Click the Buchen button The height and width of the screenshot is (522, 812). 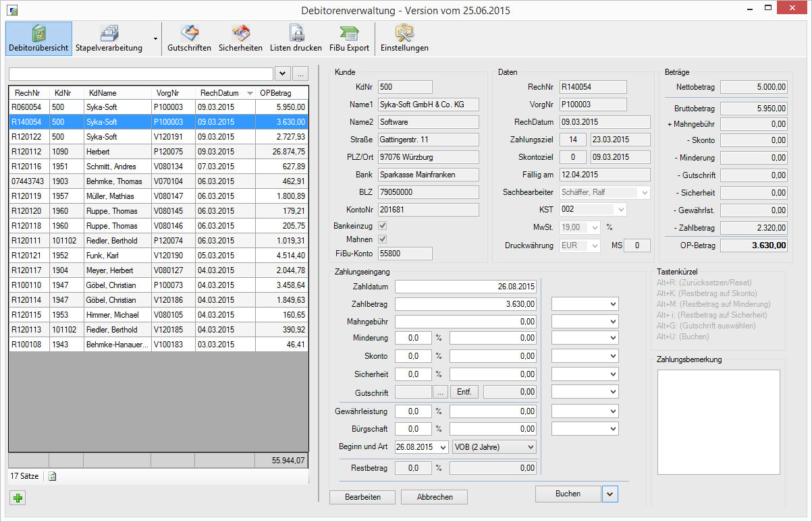point(568,494)
